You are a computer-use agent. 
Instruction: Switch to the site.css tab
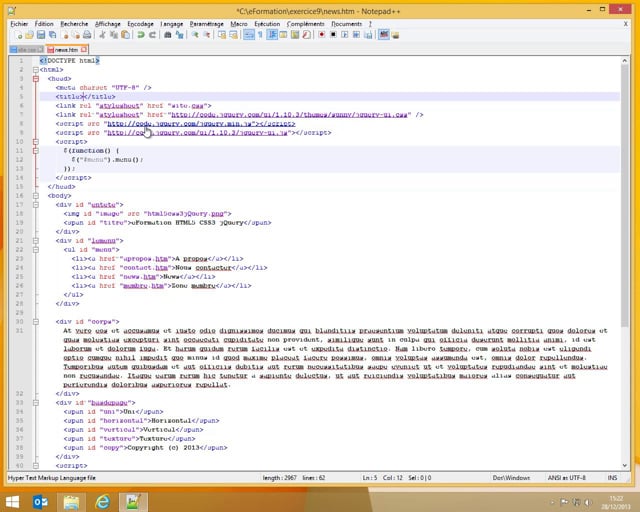[27, 50]
